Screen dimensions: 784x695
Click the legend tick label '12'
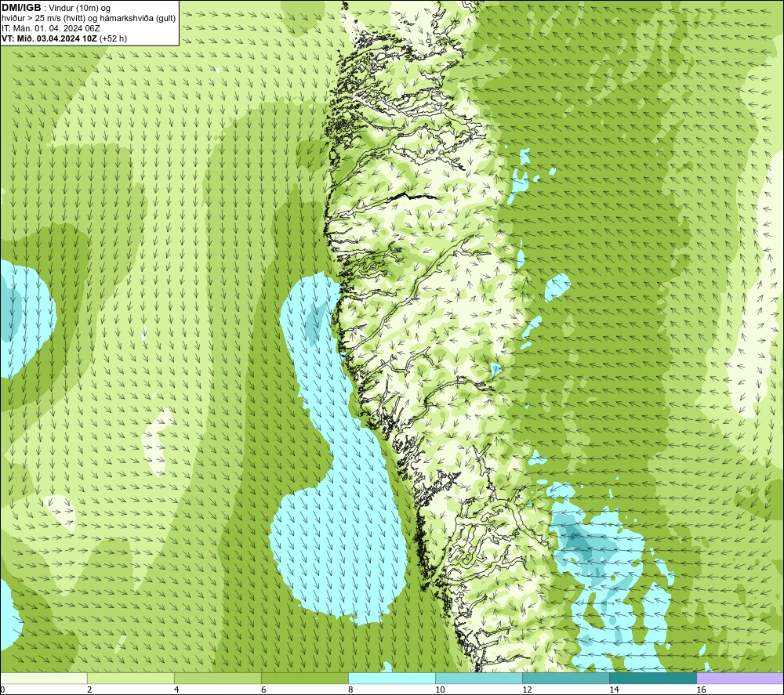527,690
